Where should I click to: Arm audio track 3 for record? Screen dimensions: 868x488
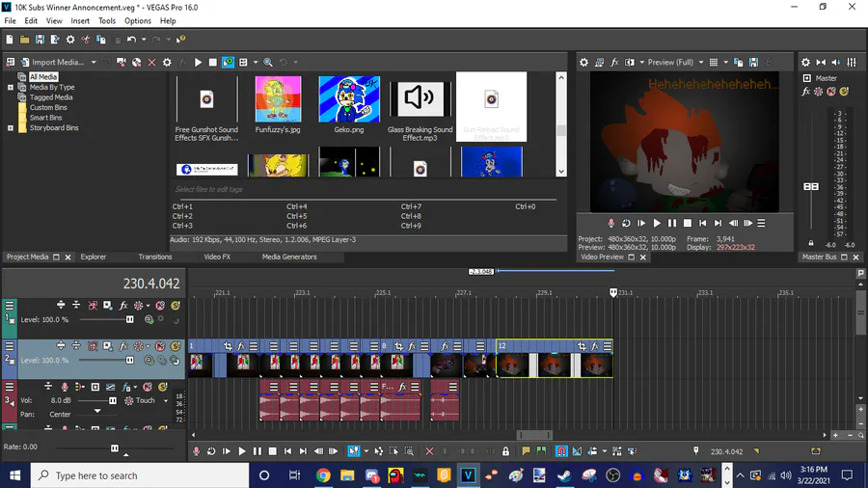(x=65, y=387)
